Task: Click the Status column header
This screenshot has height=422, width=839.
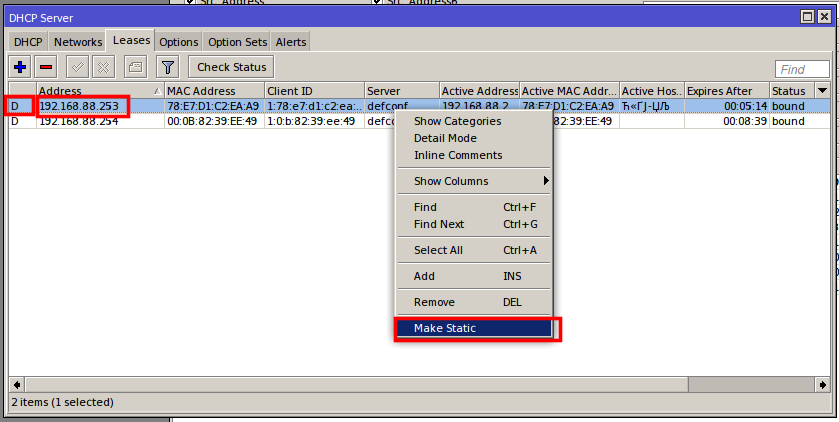Action: (x=791, y=91)
